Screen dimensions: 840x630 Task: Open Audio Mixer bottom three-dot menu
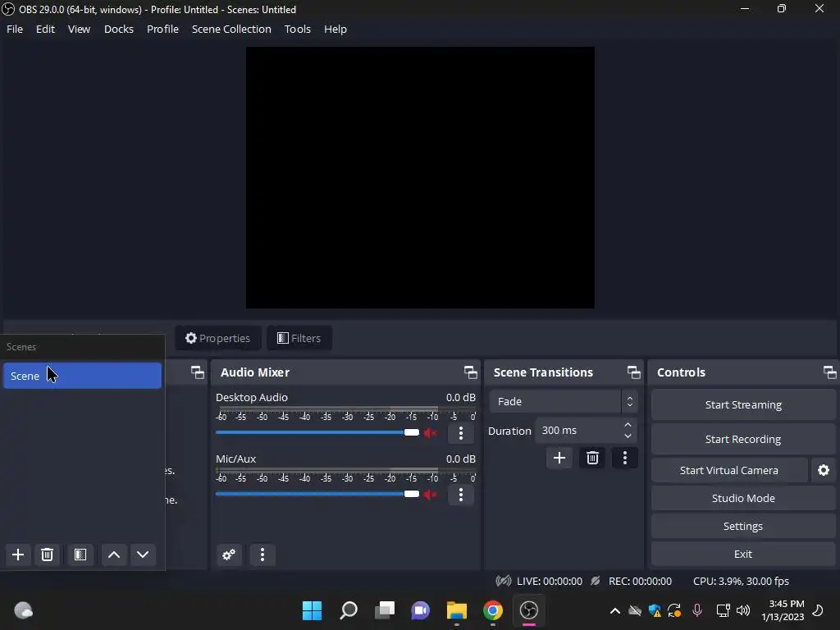pos(262,555)
